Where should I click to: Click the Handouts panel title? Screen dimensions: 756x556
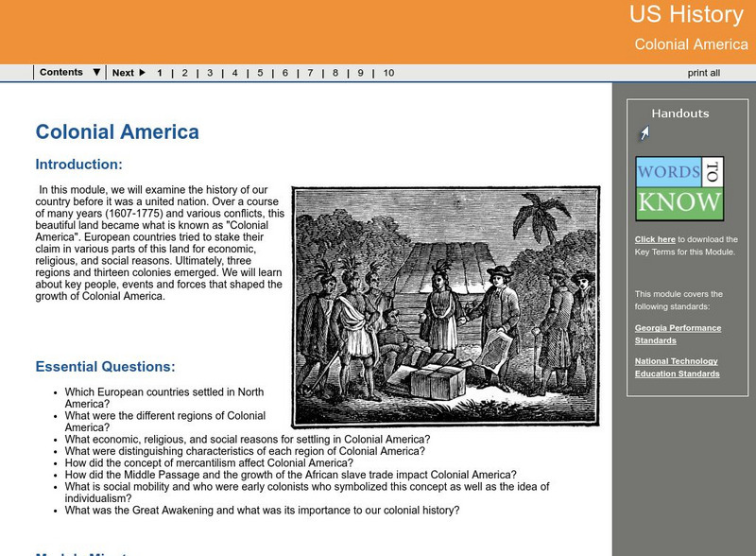[x=679, y=113]
